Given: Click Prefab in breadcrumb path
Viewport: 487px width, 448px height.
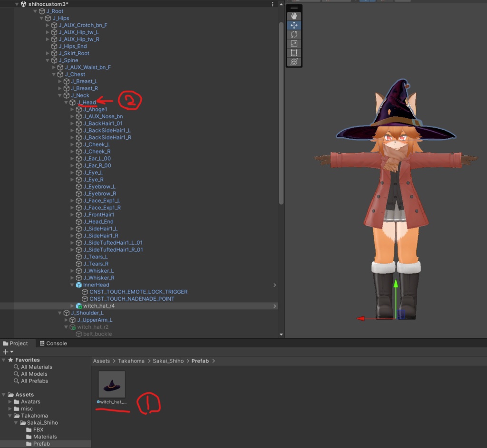Looking at the screenshot, I should click(x=200, y=361).
